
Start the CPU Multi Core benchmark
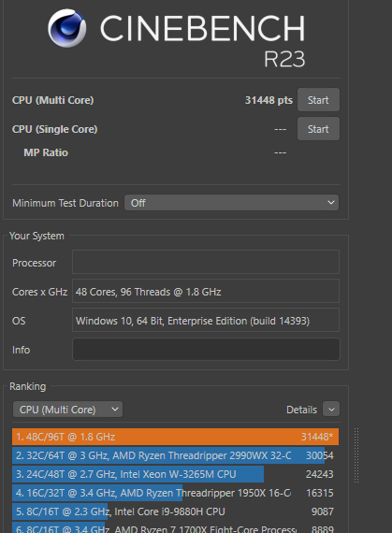click(x=318, y=100)
